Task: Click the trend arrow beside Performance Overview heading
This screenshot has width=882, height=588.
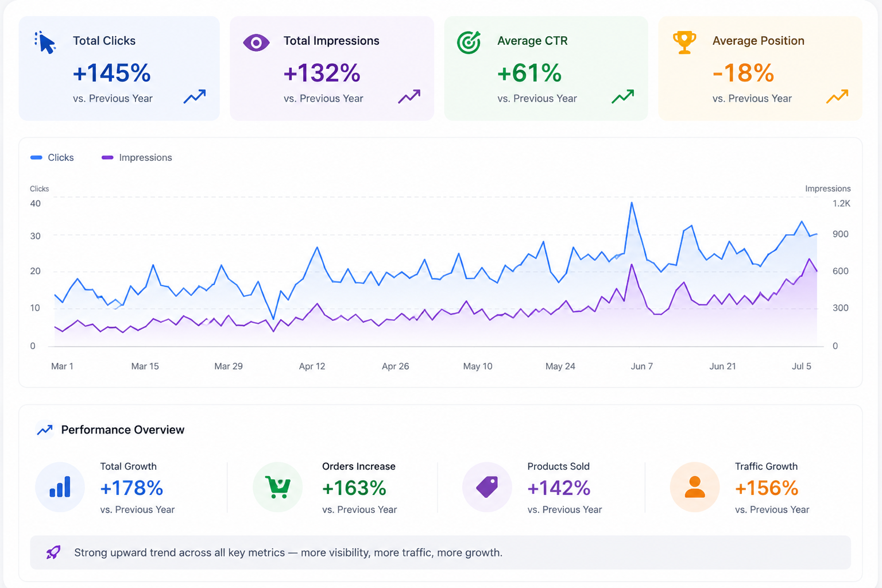Action: (45, 430)
